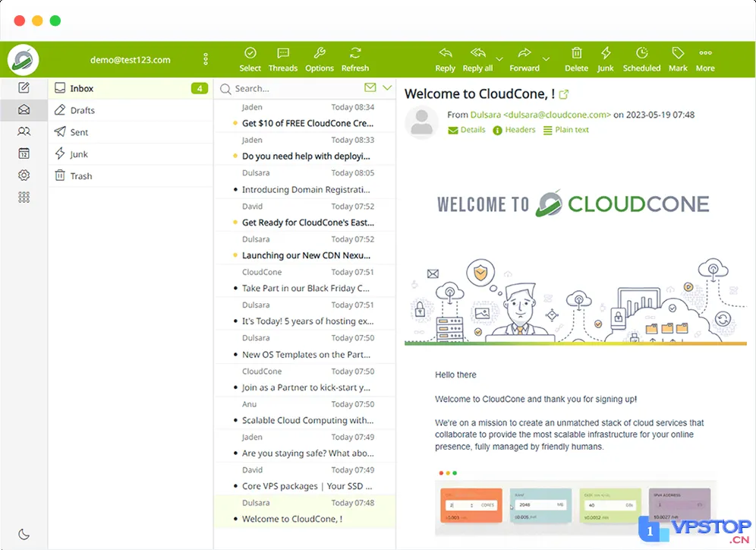Toggle dark mode moon icon

coord(24,534)
